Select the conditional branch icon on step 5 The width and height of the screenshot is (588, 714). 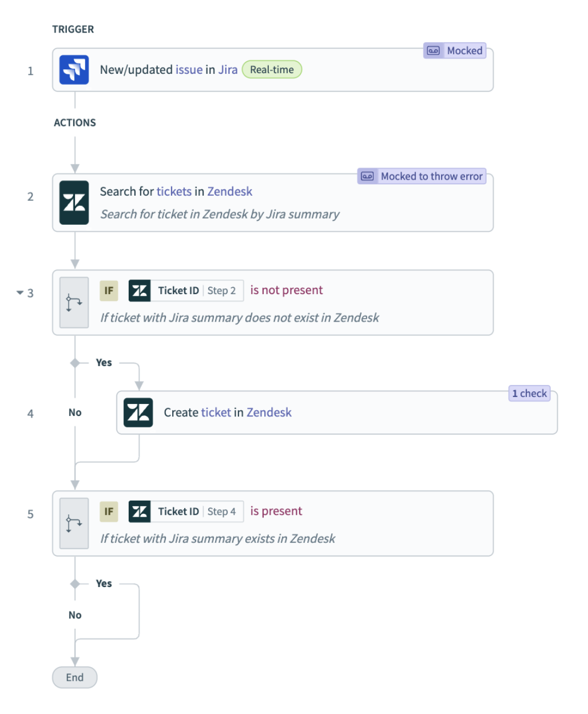(74, 523)
